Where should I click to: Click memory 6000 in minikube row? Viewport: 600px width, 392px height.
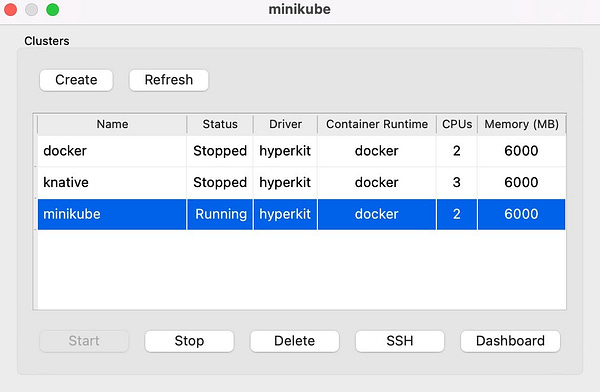click(x=522, y=214)
